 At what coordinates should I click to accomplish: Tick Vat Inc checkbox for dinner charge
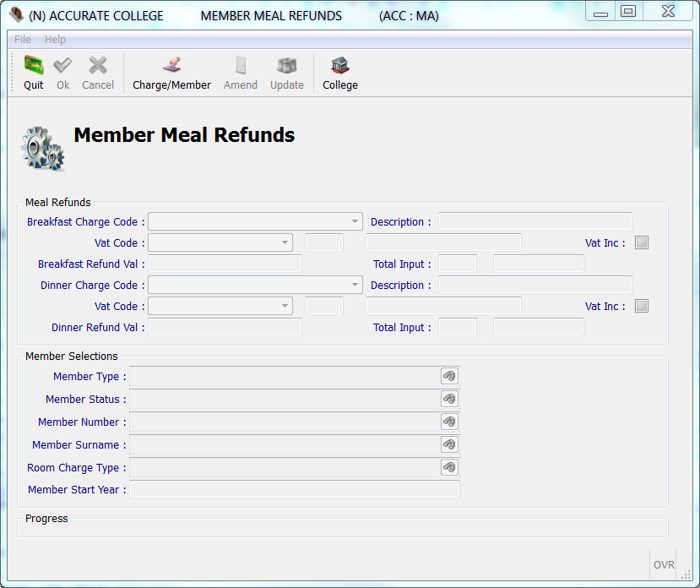(x=642, y=307)
